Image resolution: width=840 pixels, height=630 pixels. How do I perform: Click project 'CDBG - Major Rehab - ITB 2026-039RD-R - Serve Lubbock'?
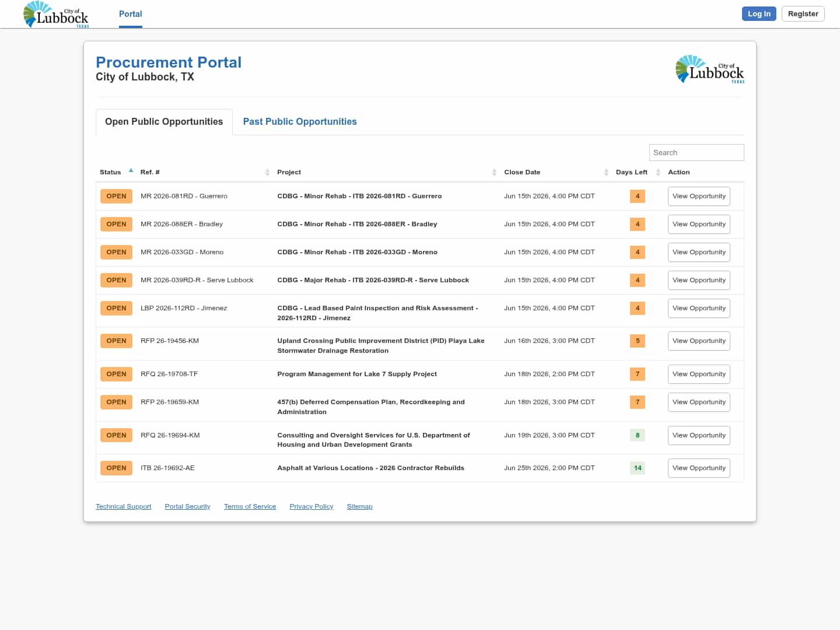pyautogui.click(x=373, y=281)
